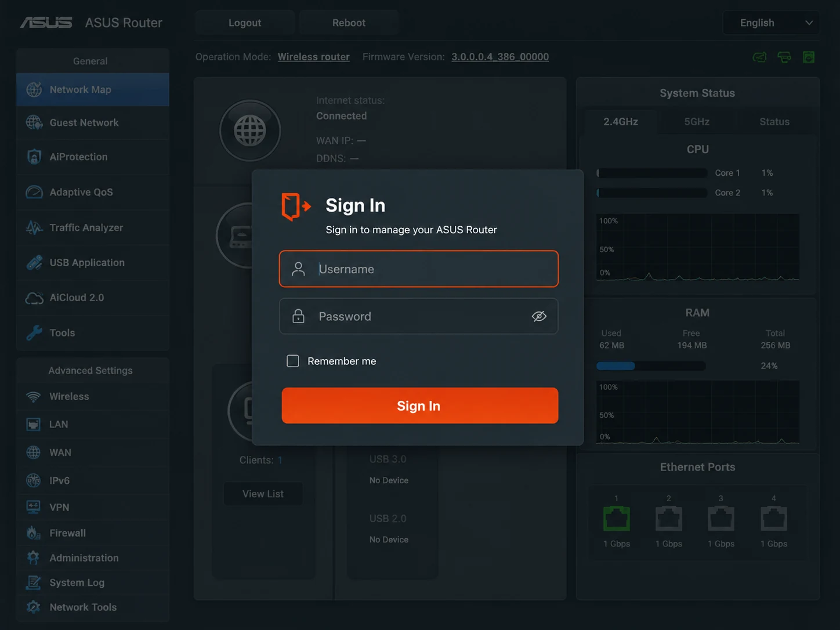
Task: Open Guest Network menu item
Action: (93, 122)
